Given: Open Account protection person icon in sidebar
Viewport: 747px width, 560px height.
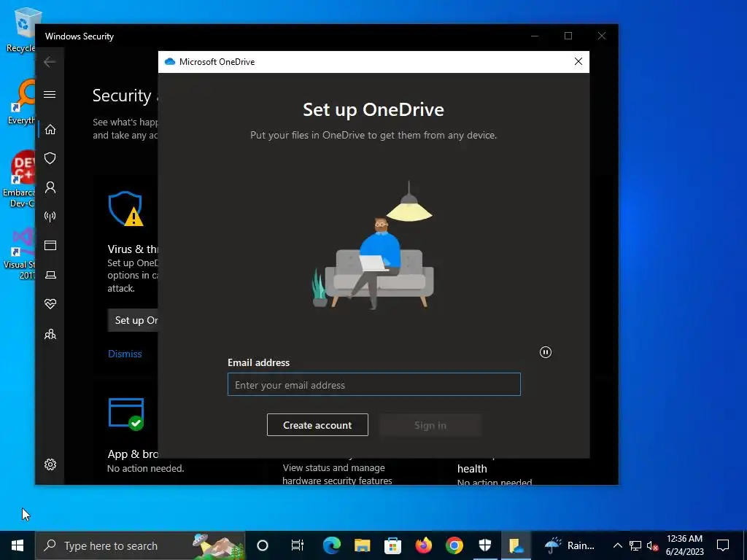Looking at the screenshot, I should pos(50,187).
